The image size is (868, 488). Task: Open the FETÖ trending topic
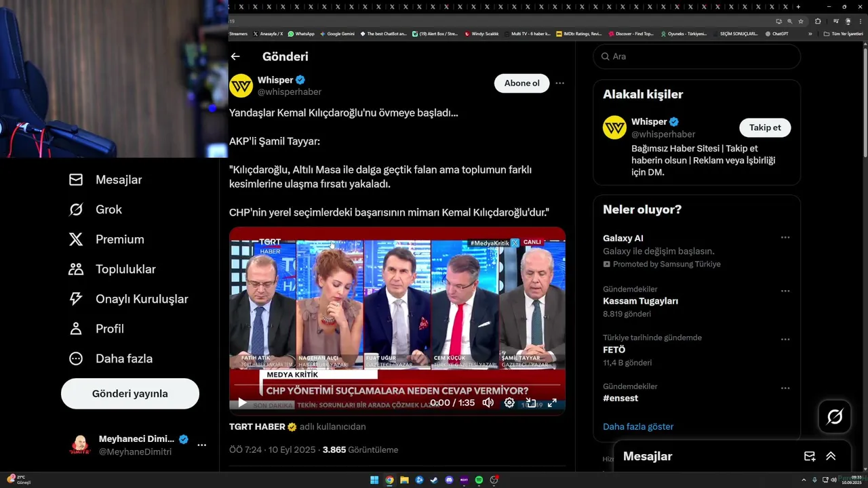coord(614,350)
